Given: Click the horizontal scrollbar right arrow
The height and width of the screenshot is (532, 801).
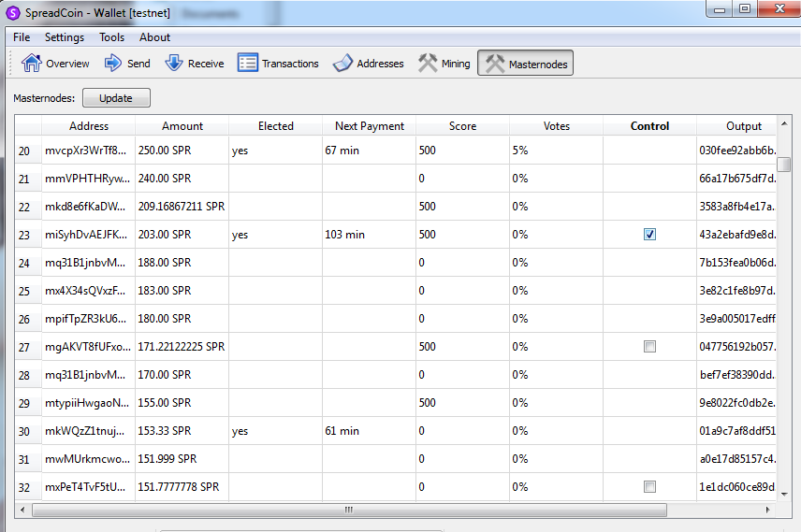Looking at the screenshot, I should click(768, 510).
